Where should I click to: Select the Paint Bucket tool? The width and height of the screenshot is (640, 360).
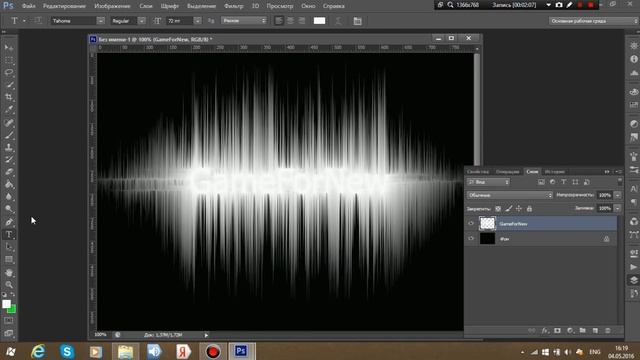point(9,184)
